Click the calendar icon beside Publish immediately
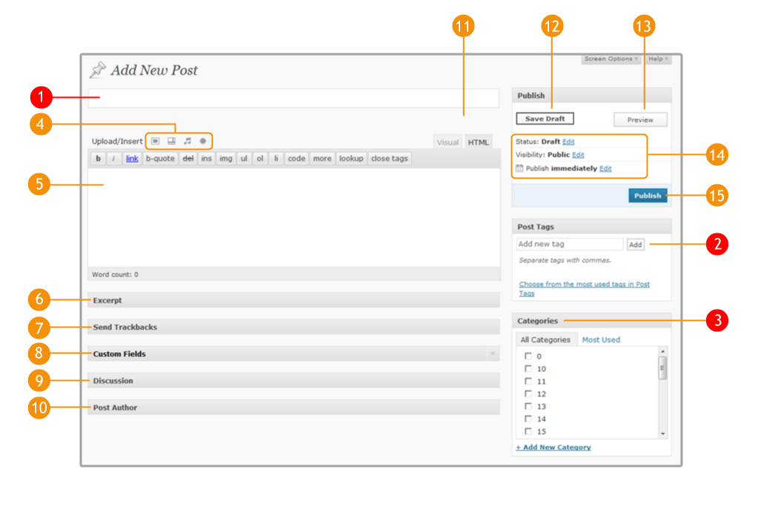The height and width of the screenshot is (532, 778). coord(519,168)
